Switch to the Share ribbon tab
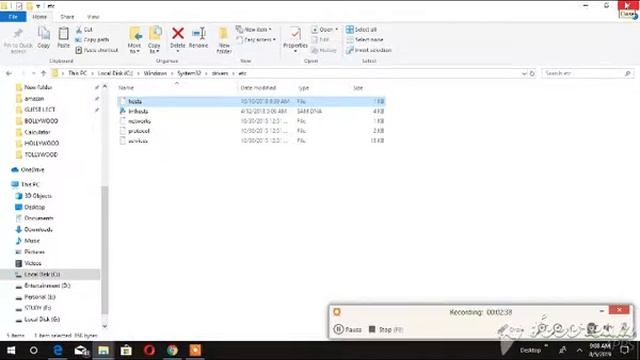The image size is (640, 360). coord(67,17)
